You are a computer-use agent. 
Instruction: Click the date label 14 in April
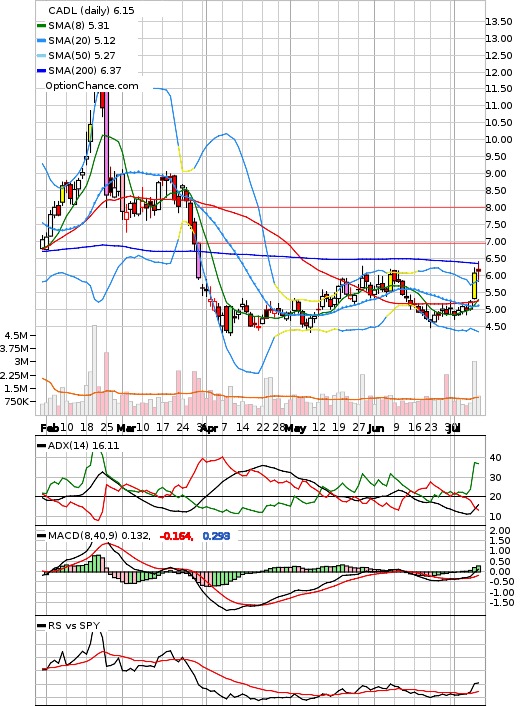pos(242,427)
